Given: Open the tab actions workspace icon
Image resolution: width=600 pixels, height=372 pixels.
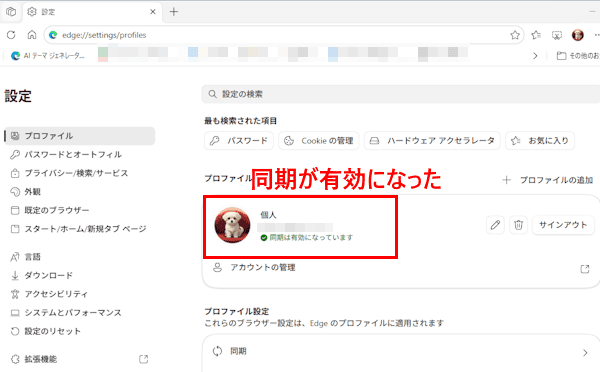Looking at the screenshot, I should pos(11,12).
